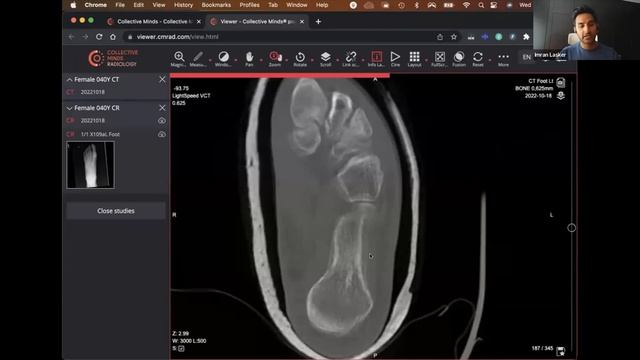Viewport: 640px width, 360px height.
Task: Open the Layout grid tool
Action: click(414, 58)
